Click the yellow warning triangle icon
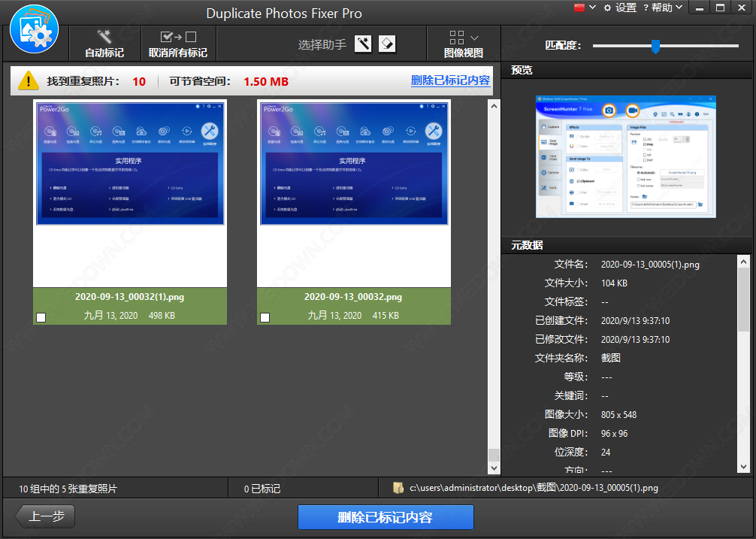 coord(29,80)
